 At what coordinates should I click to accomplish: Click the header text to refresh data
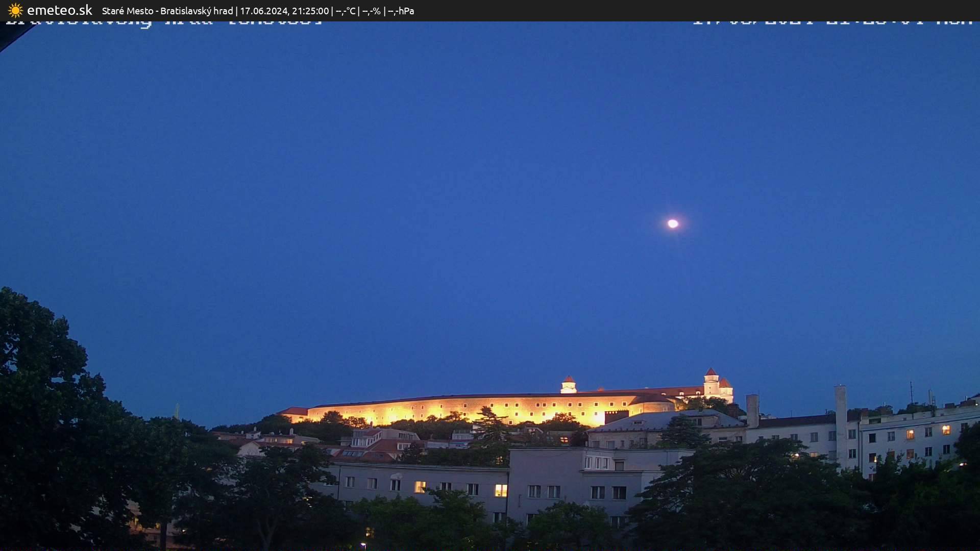click(x=255, y=11)
